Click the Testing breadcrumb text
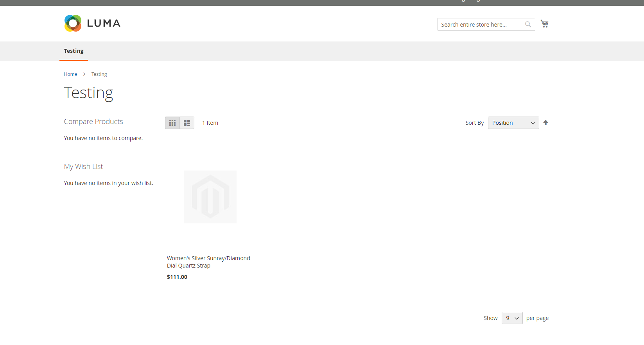 [x=99, y=74]
